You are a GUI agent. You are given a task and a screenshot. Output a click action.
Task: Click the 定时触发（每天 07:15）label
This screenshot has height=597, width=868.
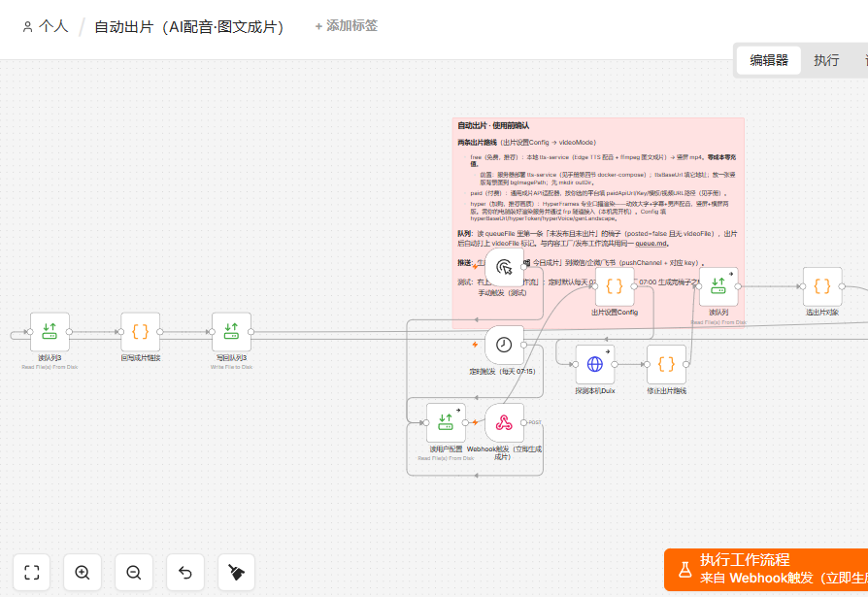pos(503,371)
